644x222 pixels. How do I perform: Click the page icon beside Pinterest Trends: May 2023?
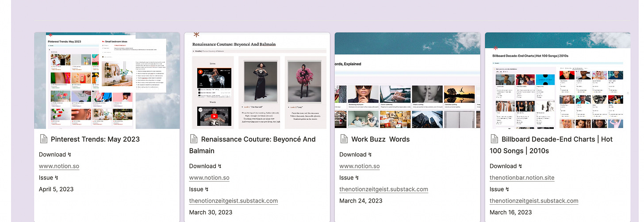pos(44,139)
